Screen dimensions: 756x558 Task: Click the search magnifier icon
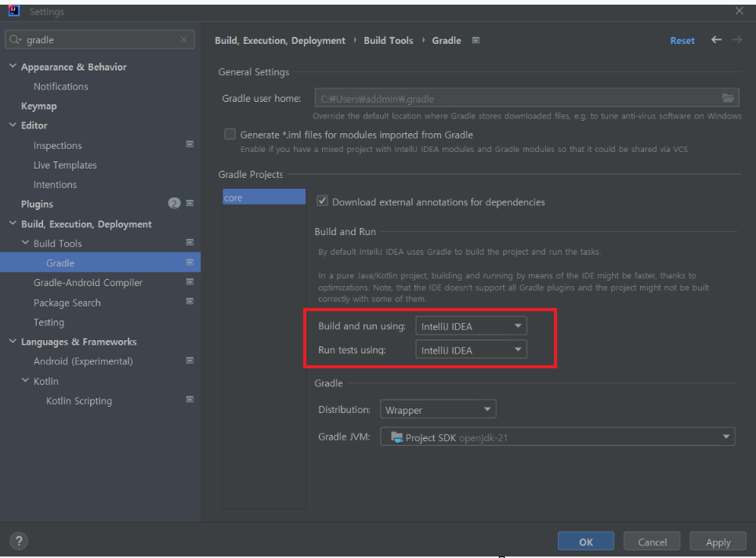[15, 39]
